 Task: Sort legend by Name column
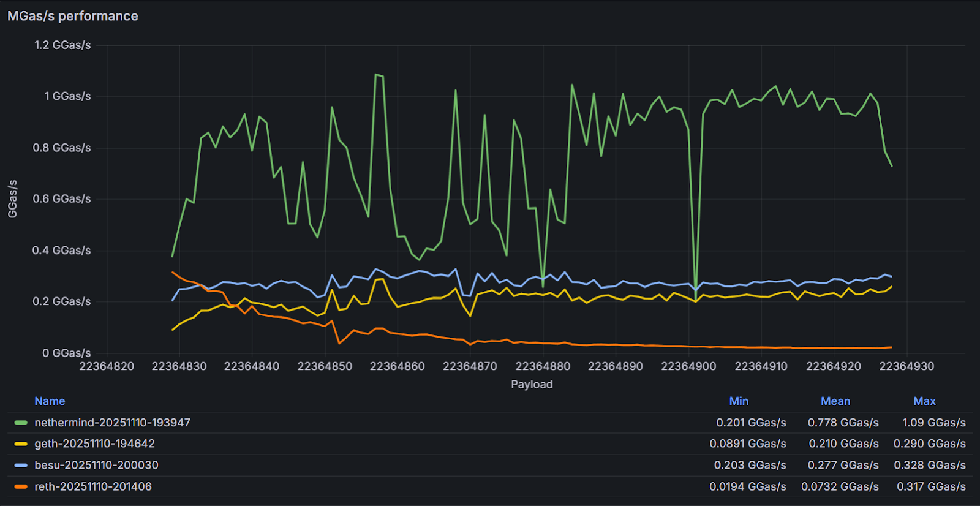tap(50, 401)
